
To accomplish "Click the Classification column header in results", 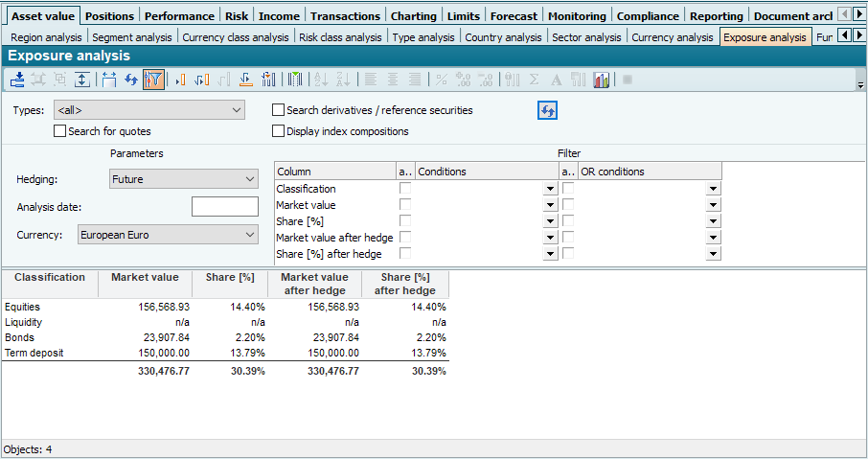I will [50, 278].
